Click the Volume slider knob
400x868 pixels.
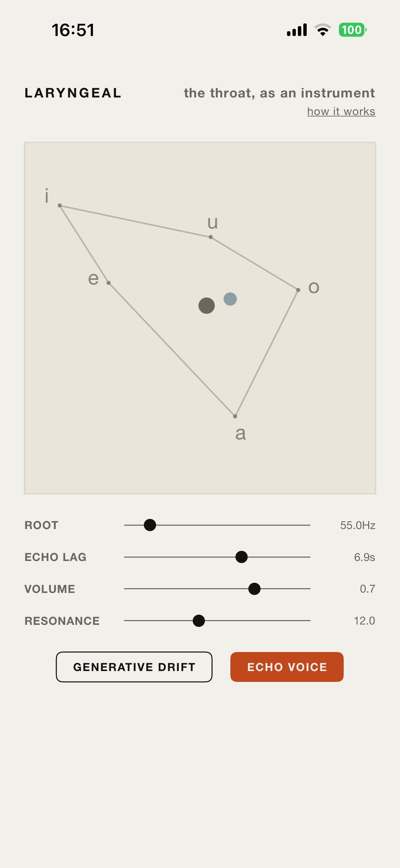(x=254, y=589)
